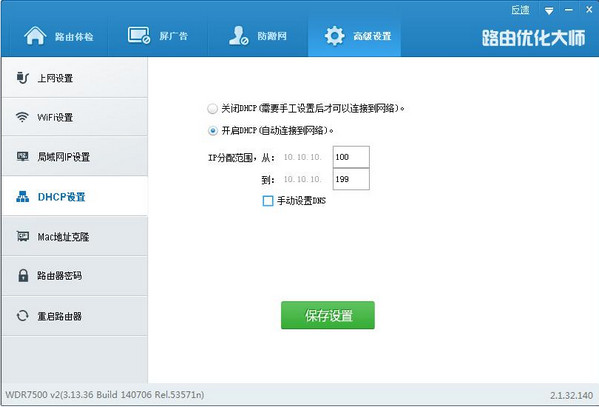Click the IP range end field showing 199
This screenshot has width=599, height=407.
tap(351, 179)
